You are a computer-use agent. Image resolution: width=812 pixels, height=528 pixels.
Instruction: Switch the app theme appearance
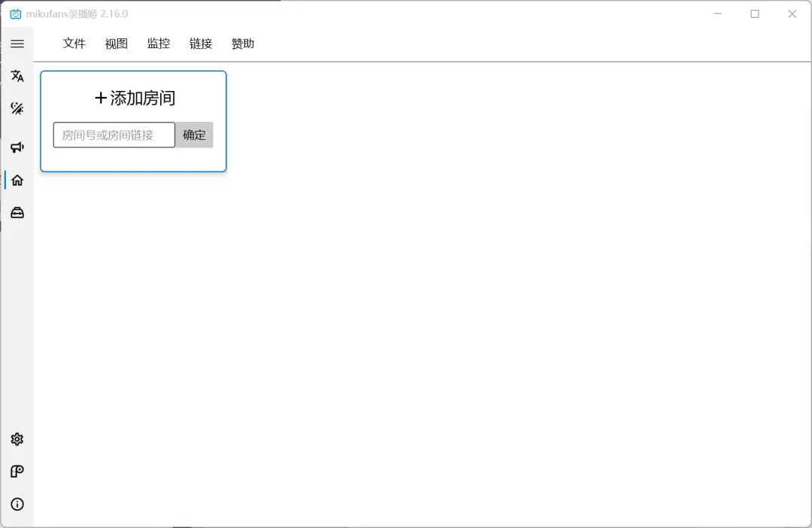click(17, 108)
